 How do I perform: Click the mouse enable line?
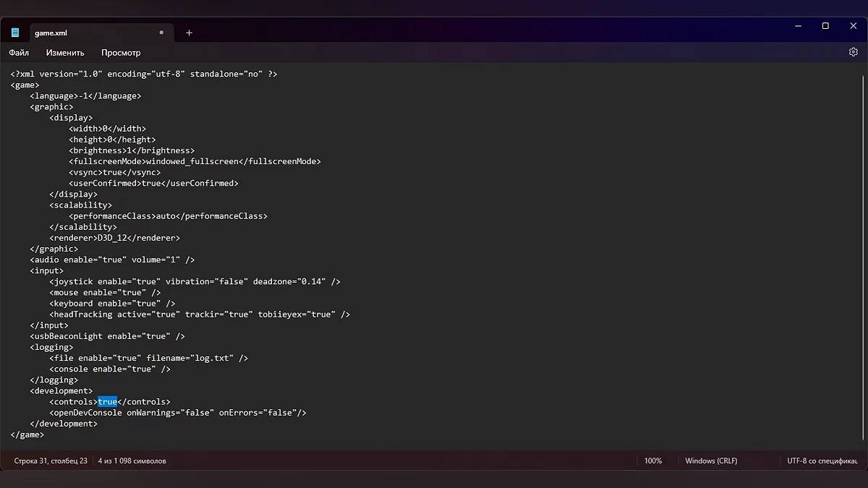click(105, 293)
